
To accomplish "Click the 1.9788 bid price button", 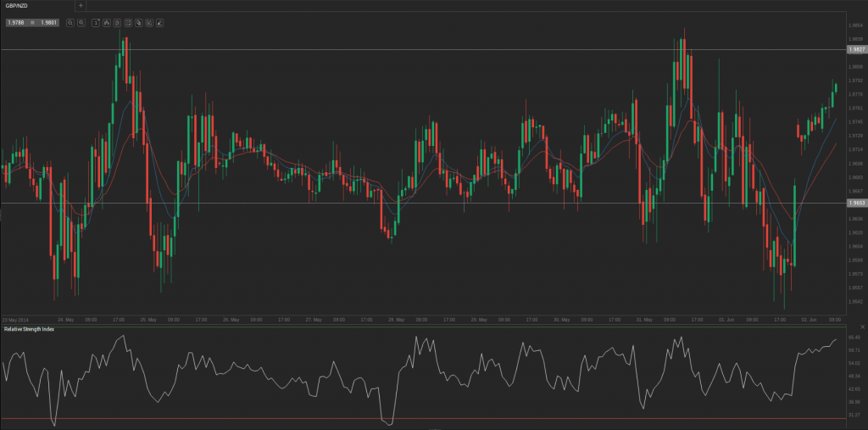I will point(15,23).
